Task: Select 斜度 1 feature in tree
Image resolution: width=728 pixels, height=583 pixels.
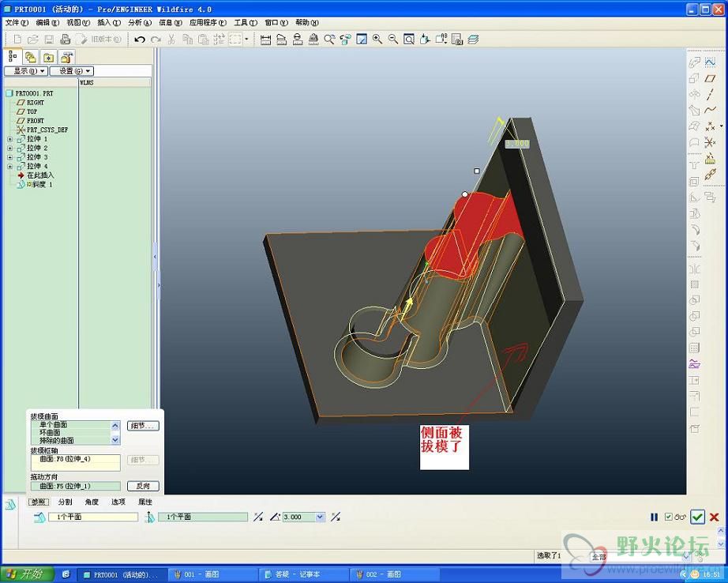Action: [x=36, y=184]
